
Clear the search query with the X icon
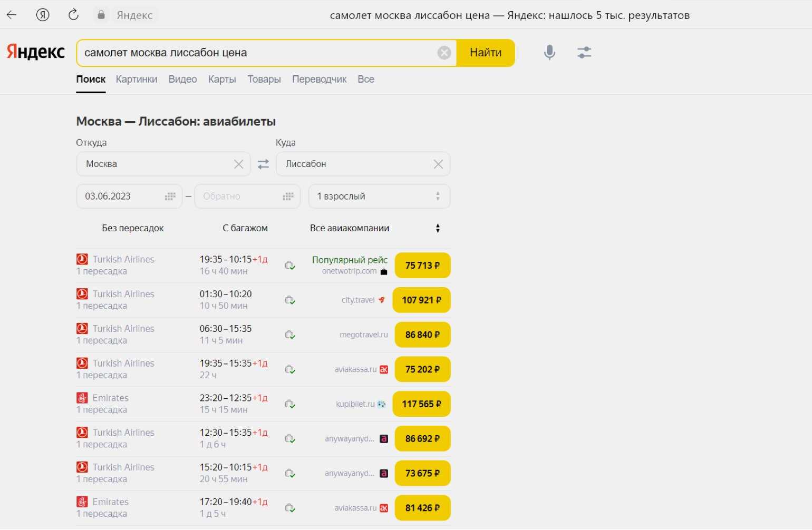444,53
